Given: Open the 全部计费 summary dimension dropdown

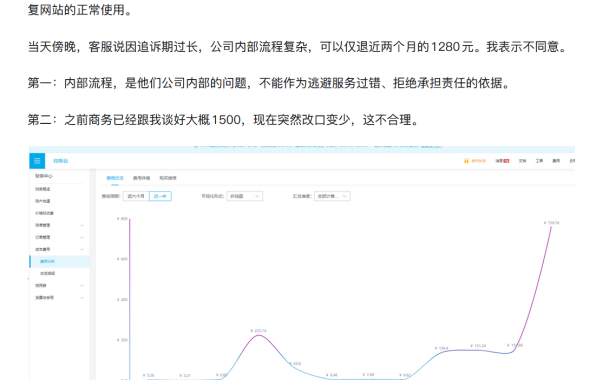Looking at the screenshot, I should point(332,196).
